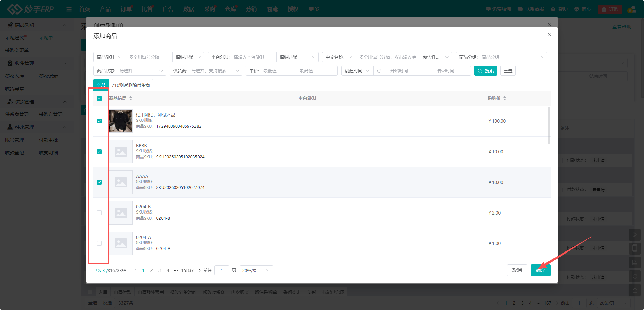Click sort arrows beside 采购价 column
This screenshot has height=310, width=644.
pyautogui.click(x=505, y=98)
